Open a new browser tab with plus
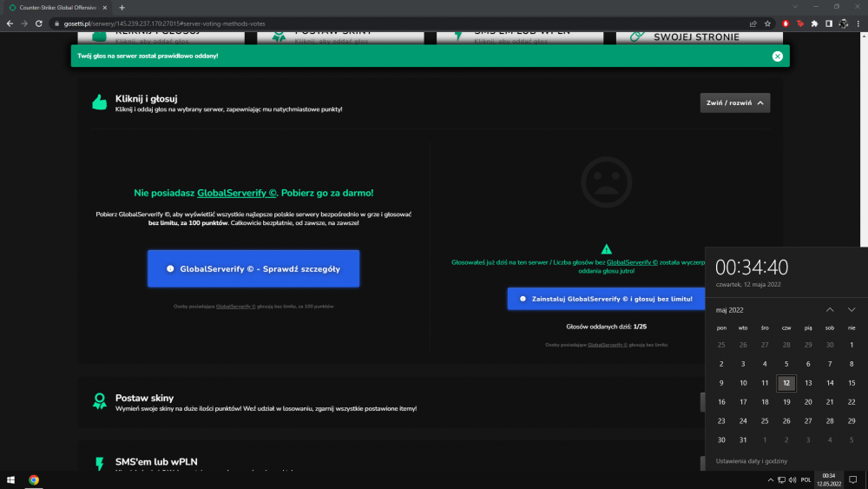The height and width of the screenshot is (489, 868). pos(122,8)
